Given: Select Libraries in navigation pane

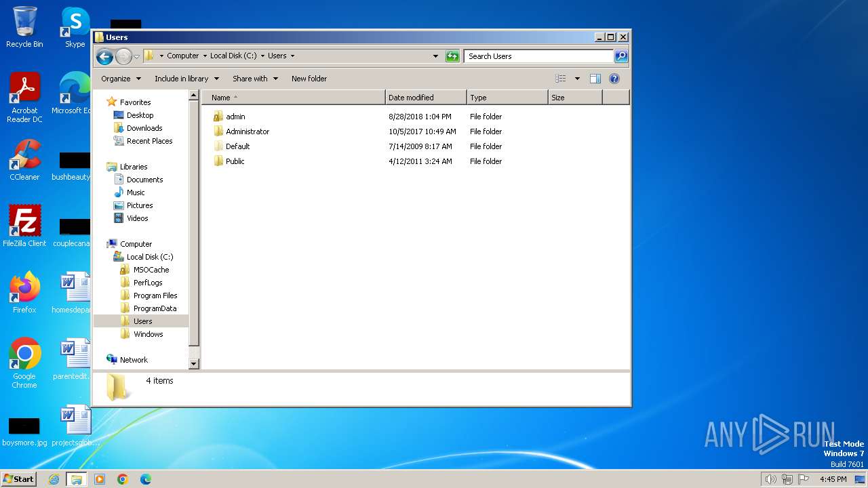Looking at the screenshot, I should click(134, 167).
